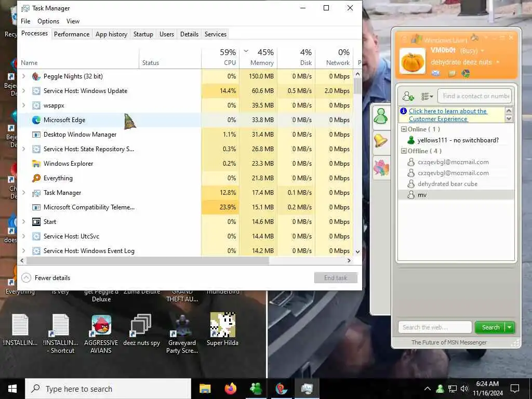This screenshot has width=532, height=399.
Task: Click the horizontal scrollbar in Task Manager
Action: 148,261
